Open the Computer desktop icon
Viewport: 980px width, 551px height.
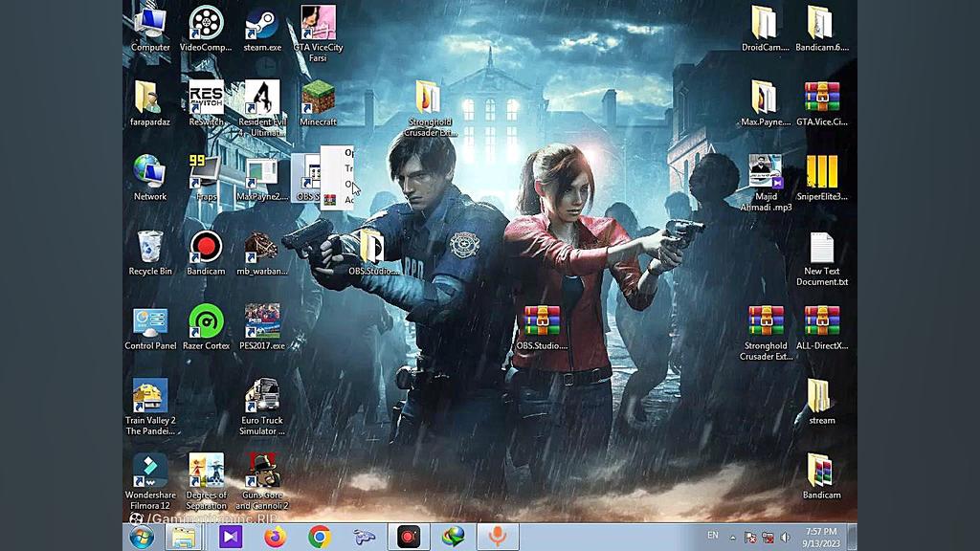pyautogui.click(x=150, y=28)
